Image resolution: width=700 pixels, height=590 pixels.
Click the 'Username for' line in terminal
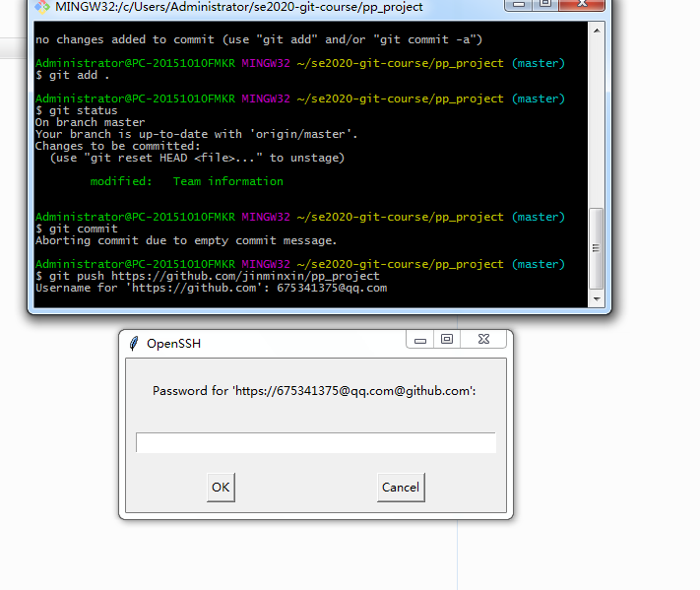point(211,288)
